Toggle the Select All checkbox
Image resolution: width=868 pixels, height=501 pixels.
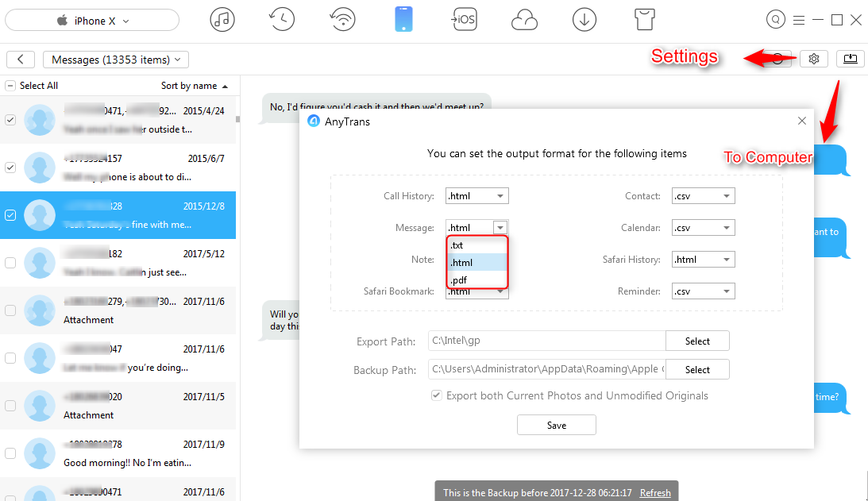tap(10, 85)
